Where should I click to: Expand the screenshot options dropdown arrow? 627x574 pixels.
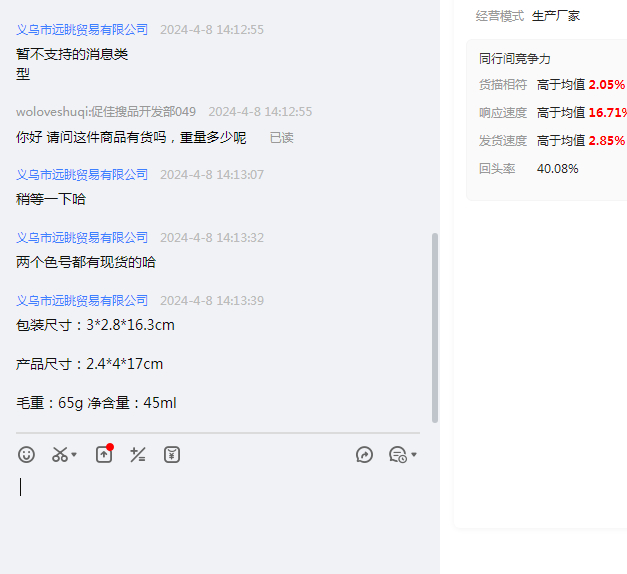point(74,456)
